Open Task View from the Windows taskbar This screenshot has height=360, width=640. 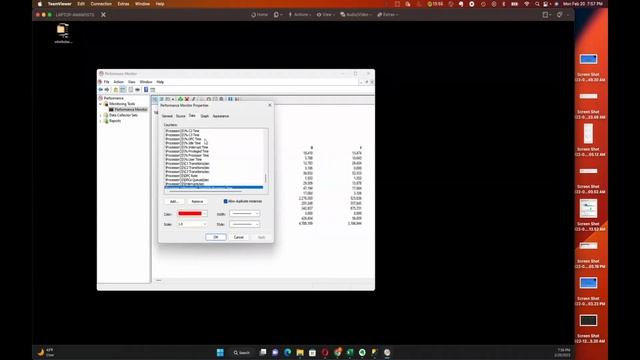click(x=263, y=352)
